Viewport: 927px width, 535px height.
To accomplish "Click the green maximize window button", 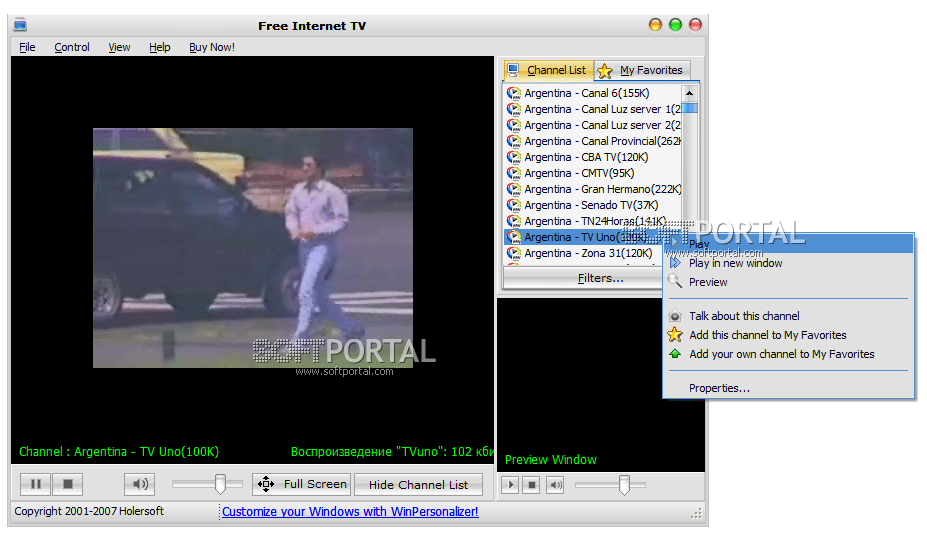I will click(x=675, y=25).
